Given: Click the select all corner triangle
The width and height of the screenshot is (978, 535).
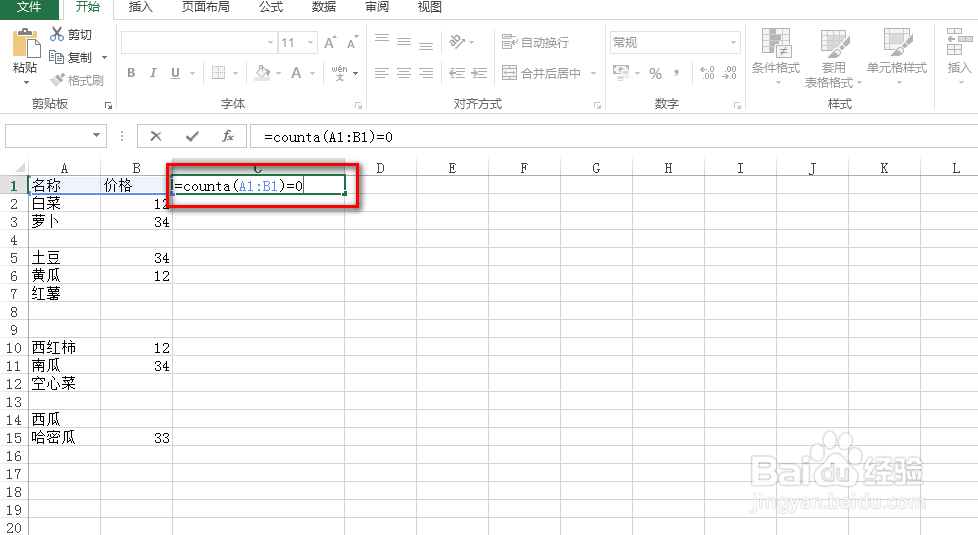Looking at the screenshot, I should click(19, 167).
